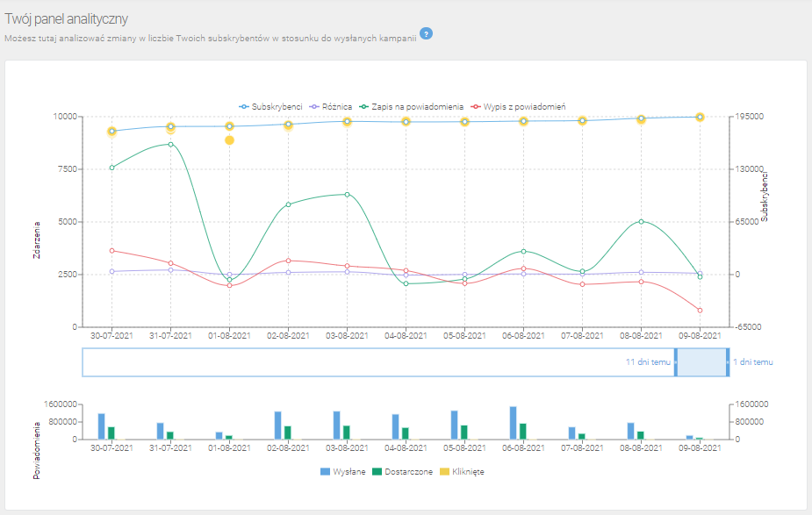This screenshot has width=812, height=515.
Task: Click the blue help question mark icon
Action: tap(426, 34)
